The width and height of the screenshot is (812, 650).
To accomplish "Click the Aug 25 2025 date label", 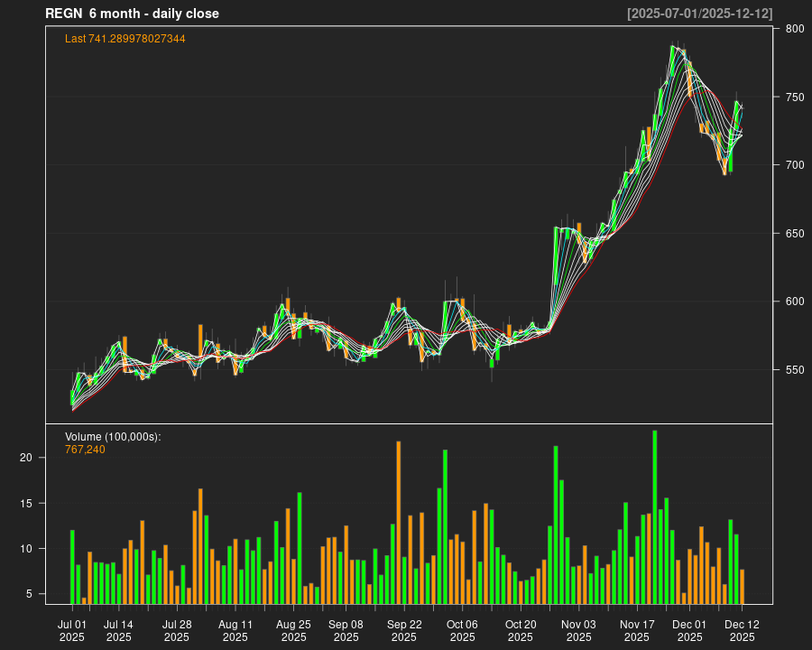I will tap(293, 630).
